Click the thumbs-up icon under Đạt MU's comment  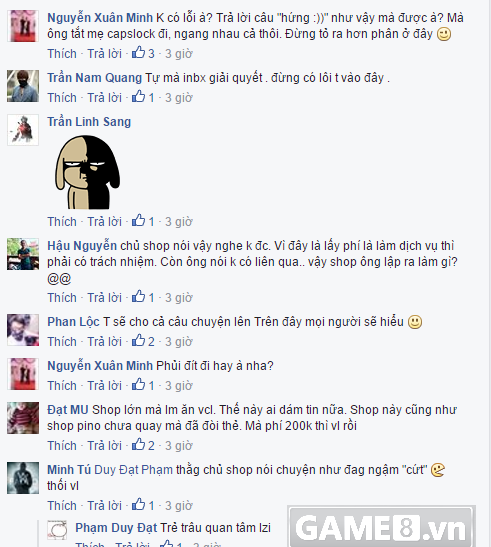[x=139, y=445]
